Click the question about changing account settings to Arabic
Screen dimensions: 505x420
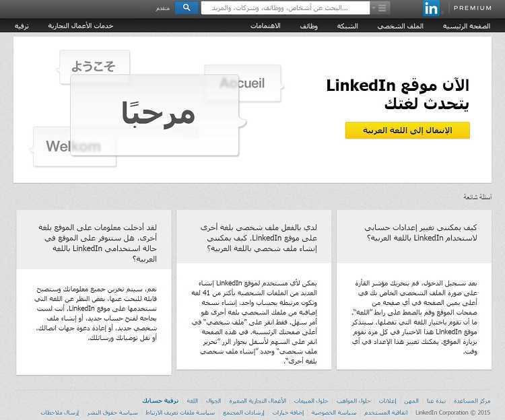pyautogui.click(x=422, y=233)
